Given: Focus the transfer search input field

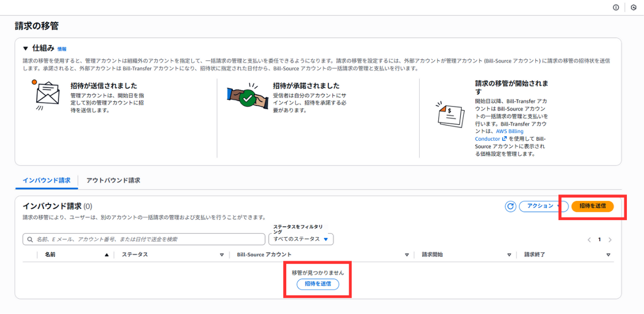Looking at the screenshot, I should [146, 239].
